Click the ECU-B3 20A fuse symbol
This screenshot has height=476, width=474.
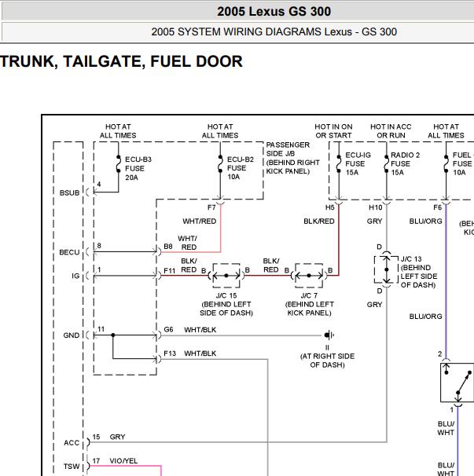click(x=119, y=164)
